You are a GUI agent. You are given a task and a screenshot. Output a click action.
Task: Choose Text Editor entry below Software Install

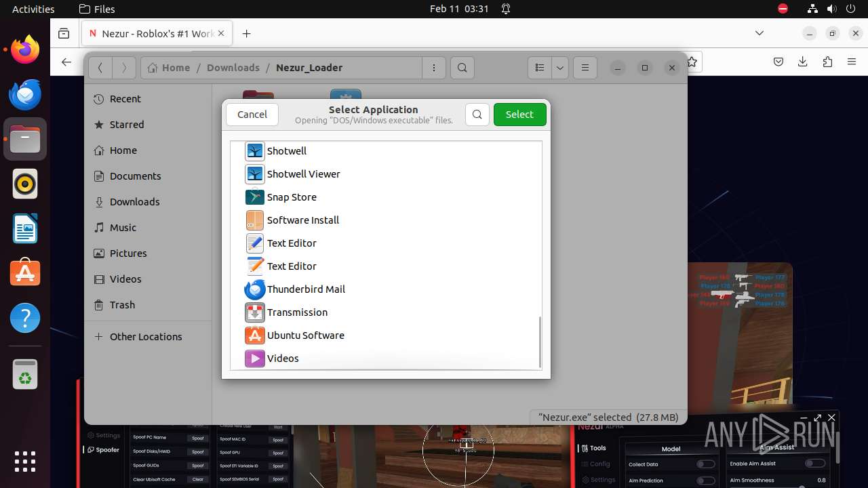(x=385, y=243)
